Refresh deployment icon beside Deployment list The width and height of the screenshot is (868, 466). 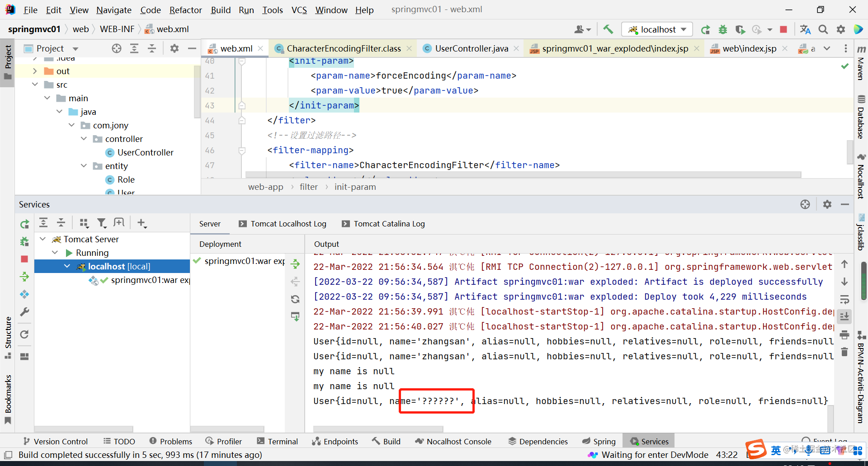pyautogui.click(x=295, y=299)
